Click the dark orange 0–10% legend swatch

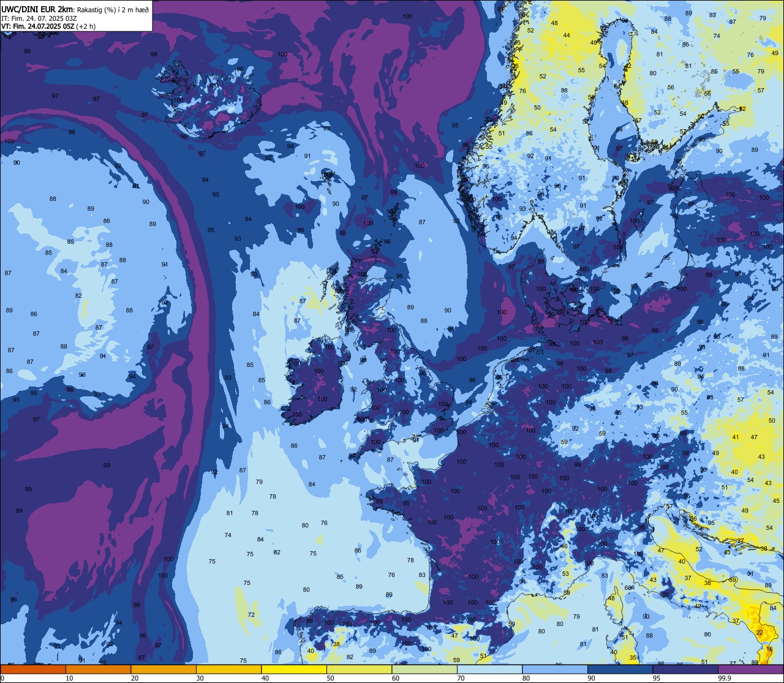coord(33,669)
